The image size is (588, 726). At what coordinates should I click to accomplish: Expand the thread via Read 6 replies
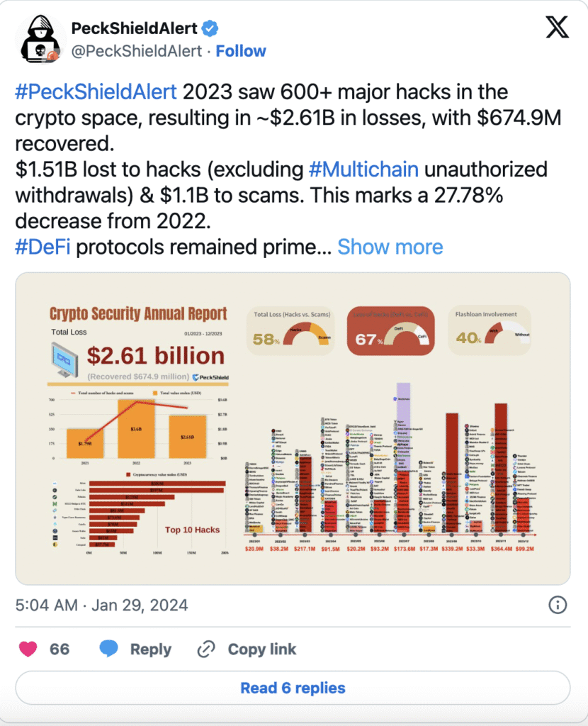click(x=293, y=688)
